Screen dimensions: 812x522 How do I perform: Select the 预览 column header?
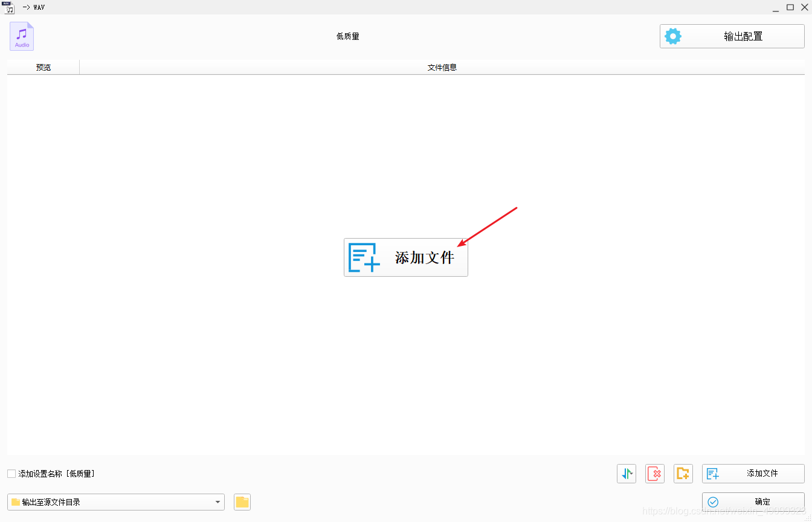point(43,67)
